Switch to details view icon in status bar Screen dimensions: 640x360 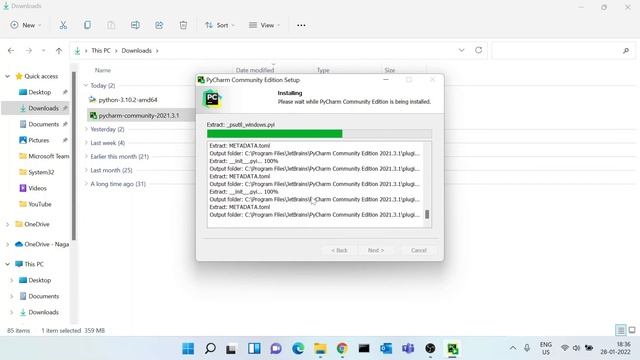point(620,330)
